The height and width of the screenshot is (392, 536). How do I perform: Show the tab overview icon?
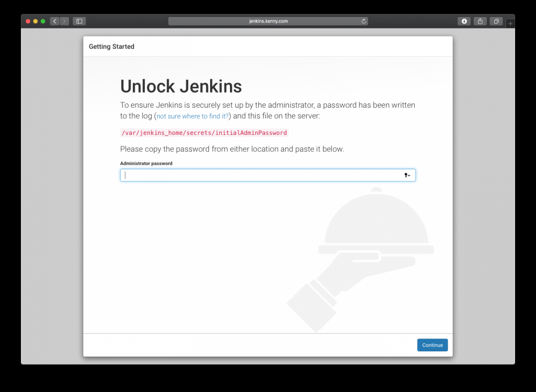tap(496, 21)
